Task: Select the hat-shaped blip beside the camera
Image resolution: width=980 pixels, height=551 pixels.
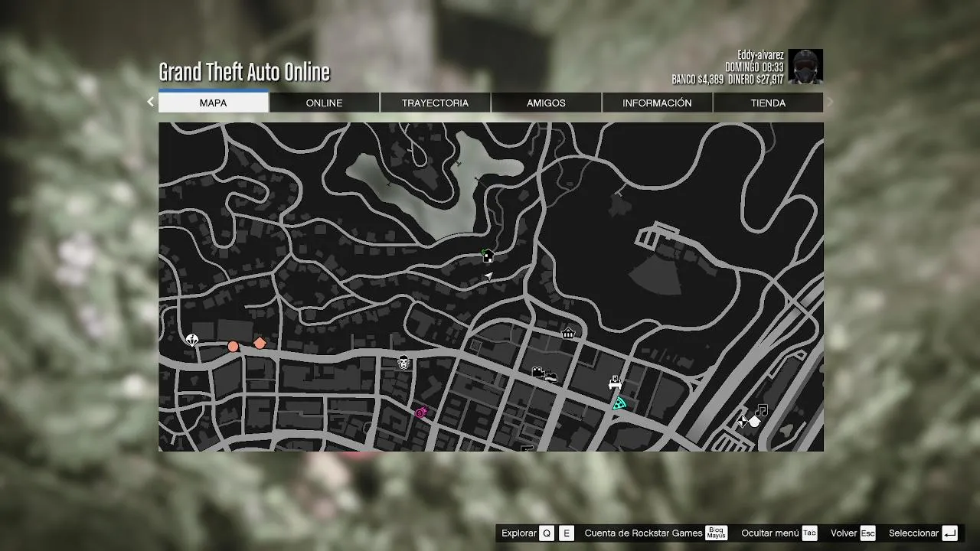Action: [550, 376]
